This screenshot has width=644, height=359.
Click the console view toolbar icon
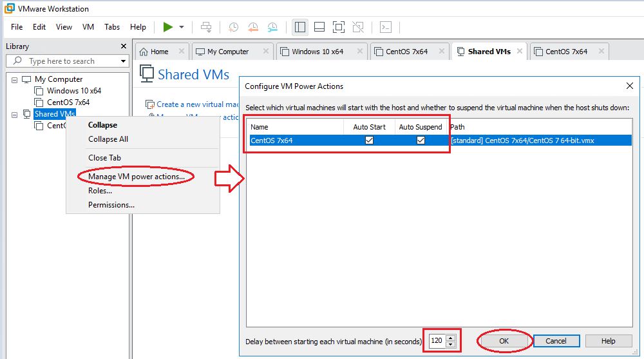point(386,27)
